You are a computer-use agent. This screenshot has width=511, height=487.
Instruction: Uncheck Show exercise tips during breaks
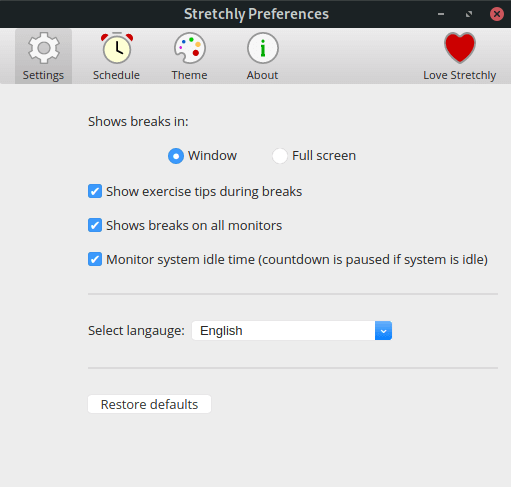[x=95, y=191]
